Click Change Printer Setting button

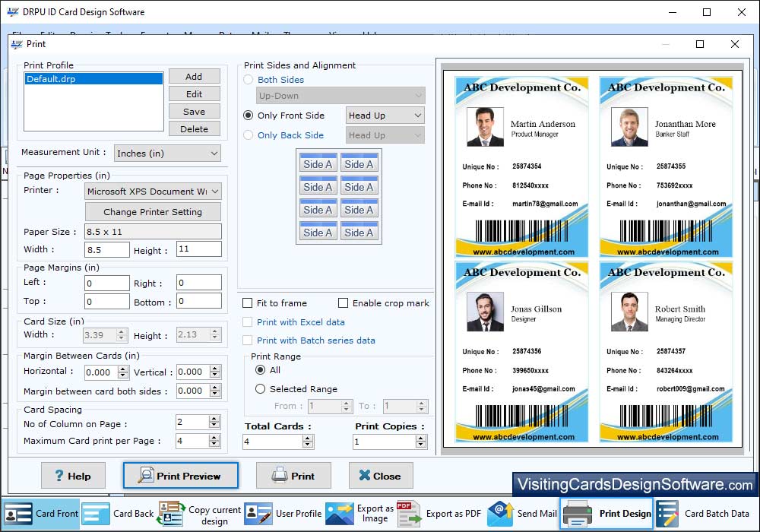pos(153,212)
